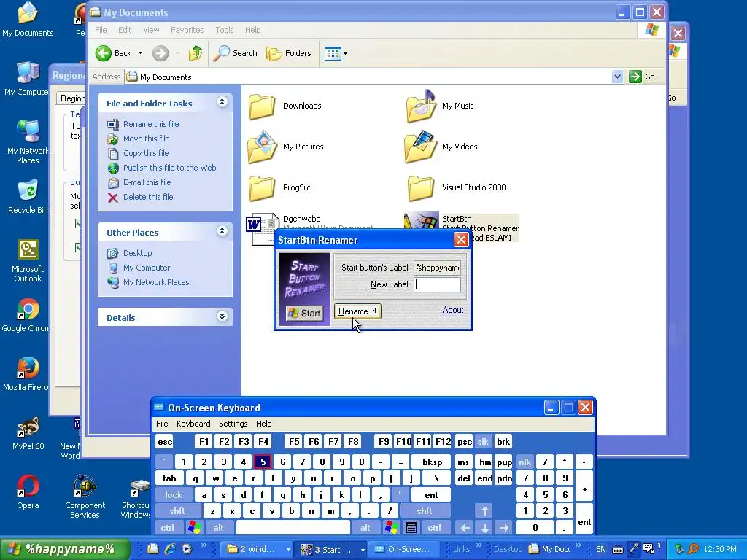Select the ProgSrc folder icon
This screenshot has height=560, width=747.
coord(262,188)
